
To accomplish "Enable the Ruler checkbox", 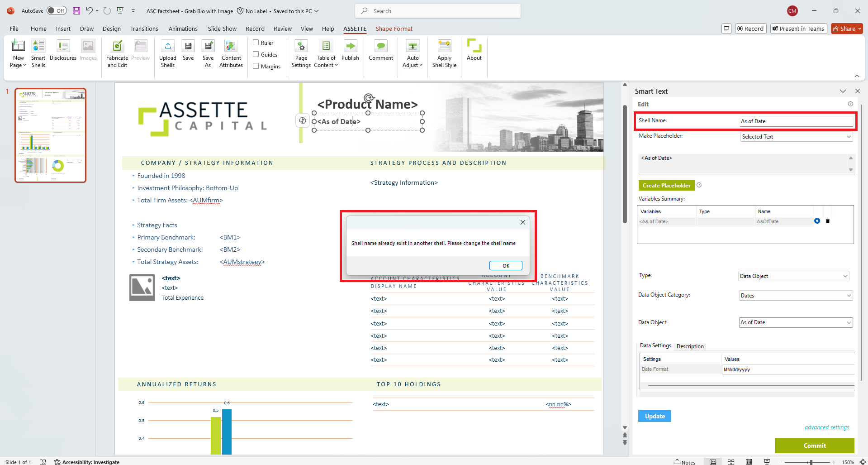I will click(x=256, y=42).
